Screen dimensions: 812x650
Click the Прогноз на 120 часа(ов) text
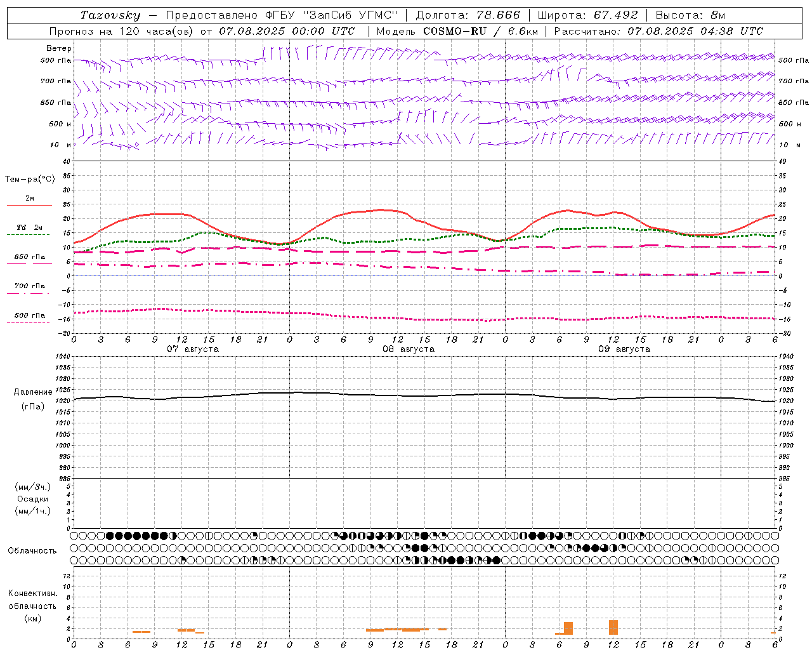click(x=122, y=31)
